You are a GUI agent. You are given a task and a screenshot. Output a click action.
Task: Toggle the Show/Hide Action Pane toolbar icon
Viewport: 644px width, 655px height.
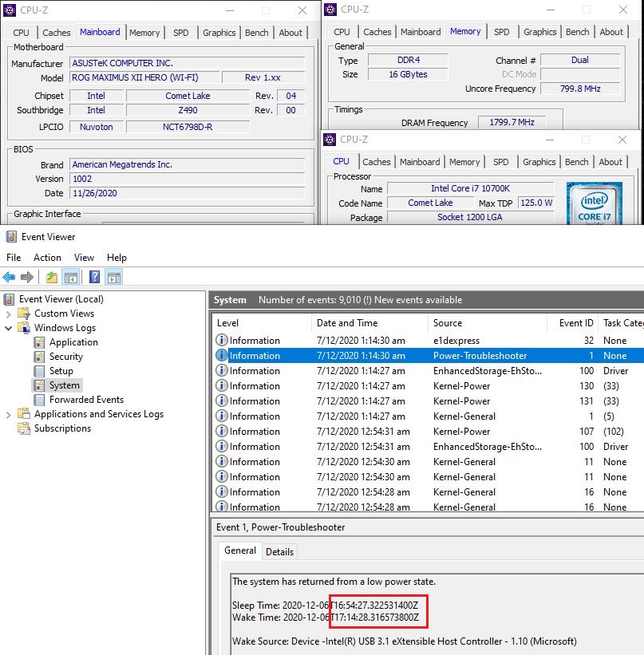pyautogui.click(x=114, y=277)
